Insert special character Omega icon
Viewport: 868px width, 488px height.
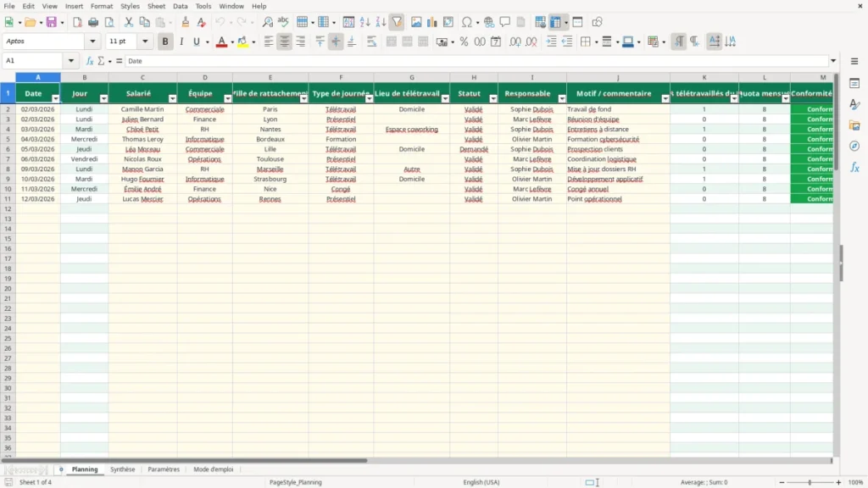coord(467,22)
